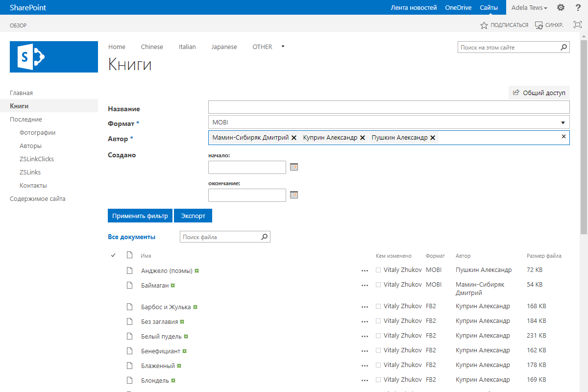
Task: Switch to the OneDrive tab
Action: [x=458, y=7]
